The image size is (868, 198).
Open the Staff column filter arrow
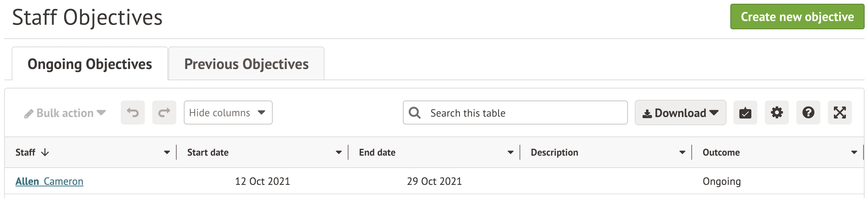[167, 152]
